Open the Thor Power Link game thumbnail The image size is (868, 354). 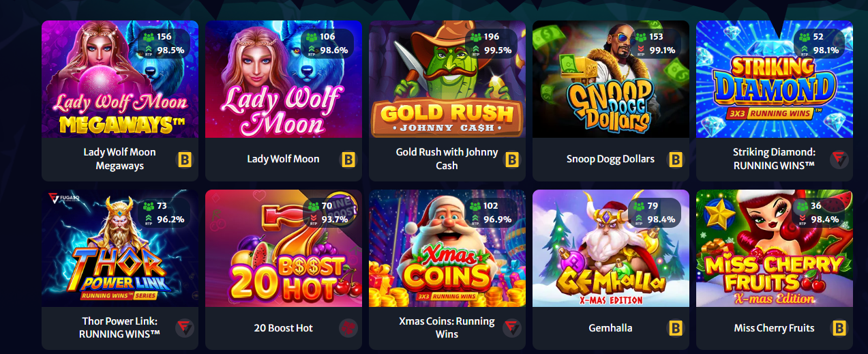tap(120, 248)
